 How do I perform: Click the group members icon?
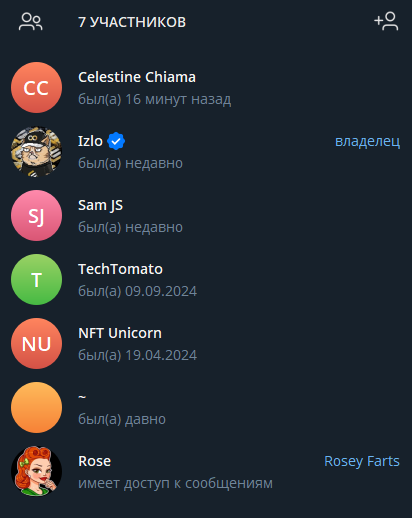(30, 22)
